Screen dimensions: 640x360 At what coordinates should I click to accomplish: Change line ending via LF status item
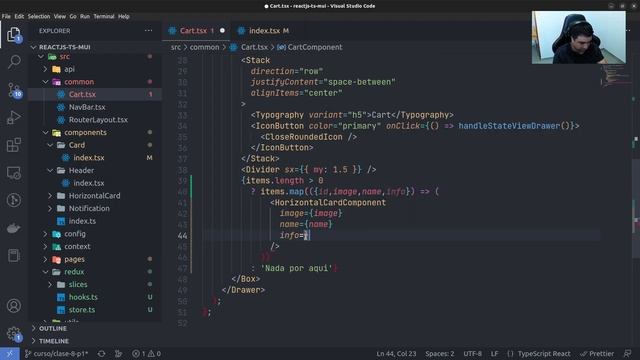pos(494,353)
